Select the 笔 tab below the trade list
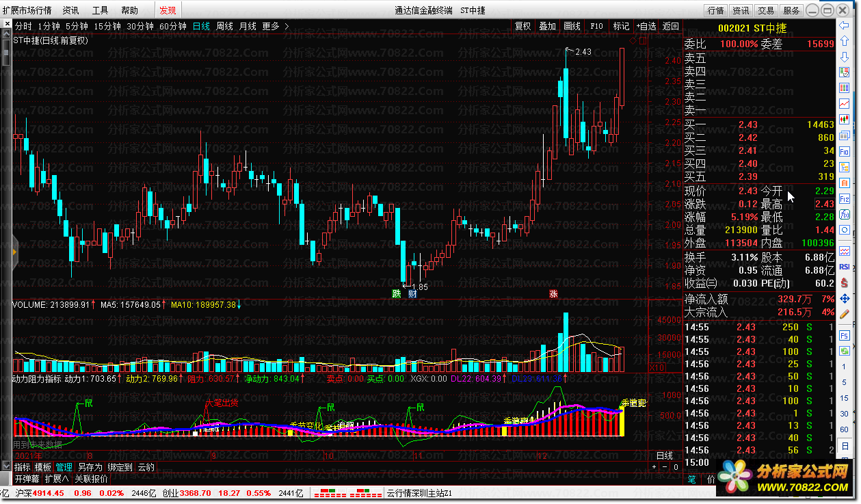The height and width of the screenshot is (504, 861). [692, 479]
